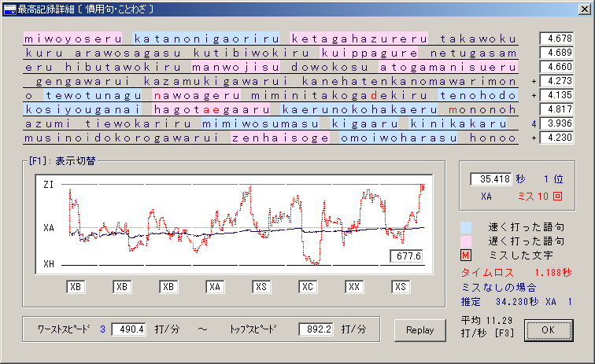Click the 677.6 value box in graph
595x364 pixels.
(x=406, y=256)
